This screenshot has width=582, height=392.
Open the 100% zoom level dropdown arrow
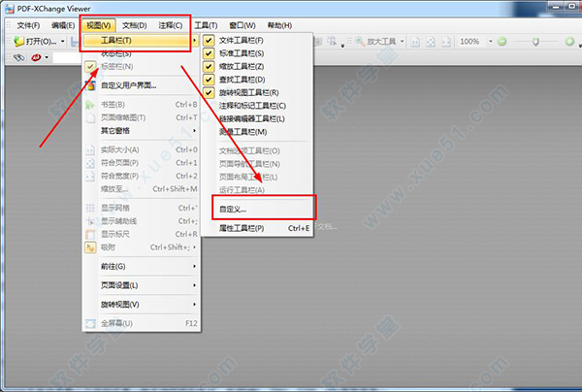point(490,41)
